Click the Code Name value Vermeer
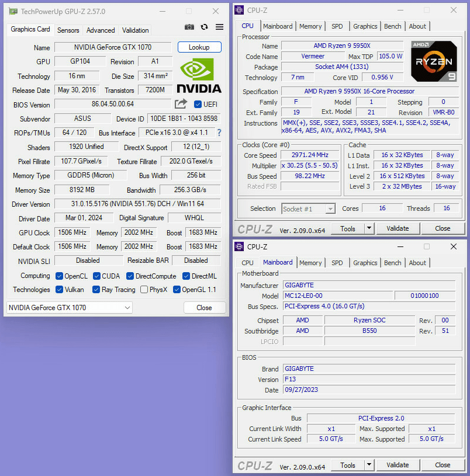 coord(313,56)
